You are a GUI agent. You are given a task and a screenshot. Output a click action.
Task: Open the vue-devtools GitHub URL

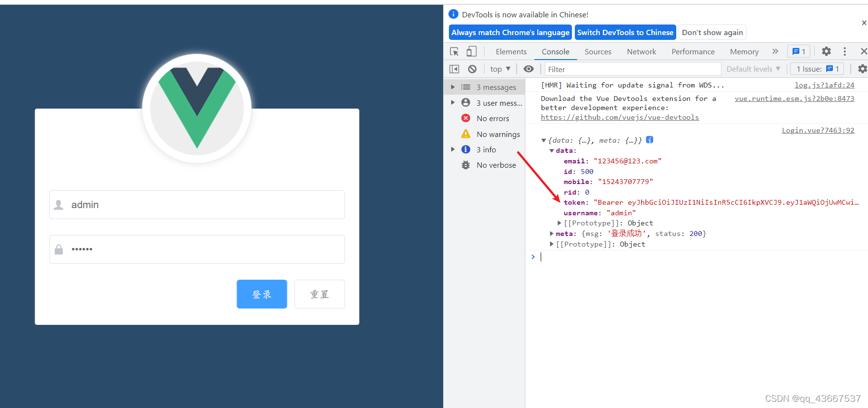click(x=620, y=117)
